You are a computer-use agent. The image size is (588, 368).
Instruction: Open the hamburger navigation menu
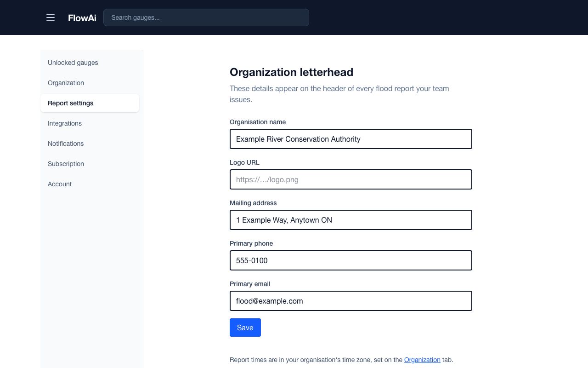51,17
